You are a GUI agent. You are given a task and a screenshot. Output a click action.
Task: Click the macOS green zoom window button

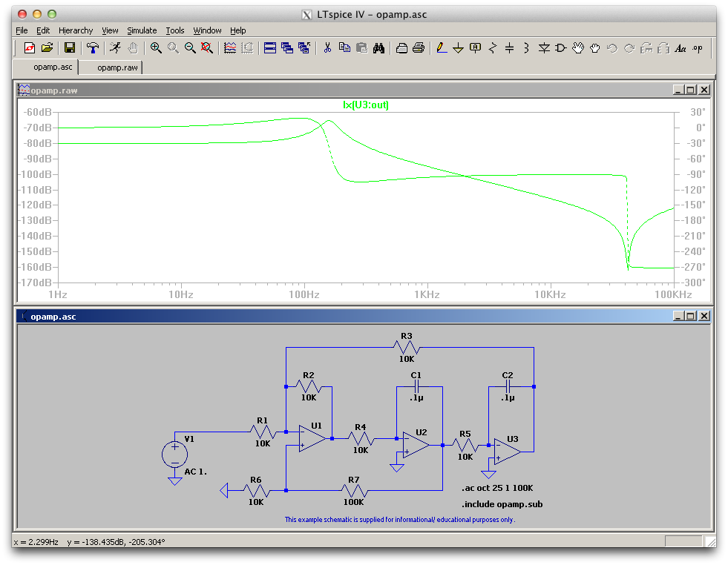coord(52,14)
